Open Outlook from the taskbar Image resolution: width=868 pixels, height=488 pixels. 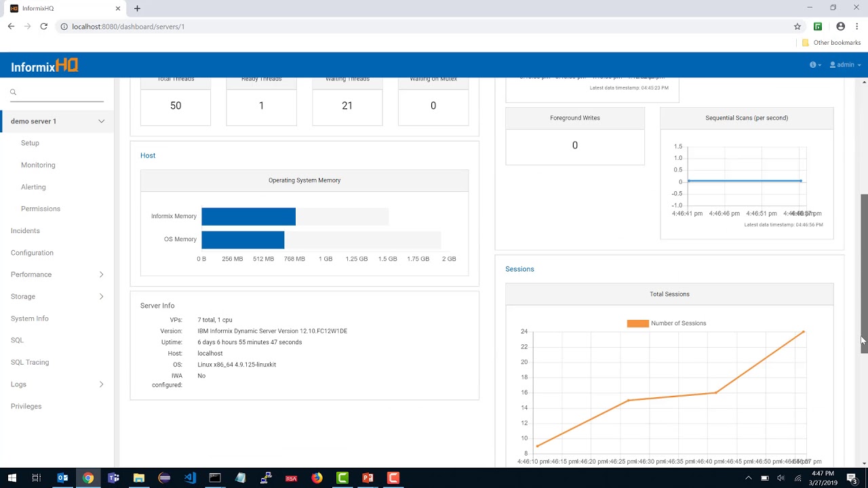62,478
